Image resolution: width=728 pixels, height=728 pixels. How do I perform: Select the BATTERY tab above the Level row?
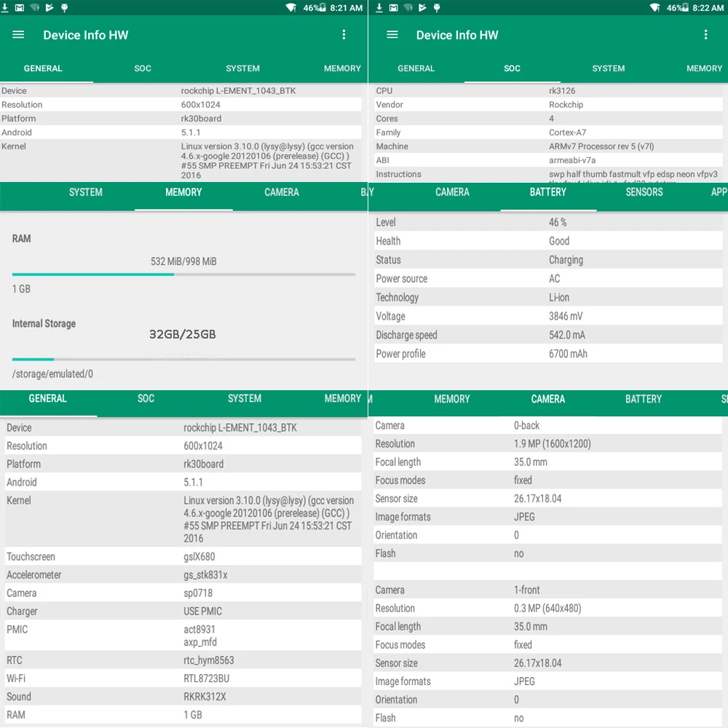pos(548,192)
